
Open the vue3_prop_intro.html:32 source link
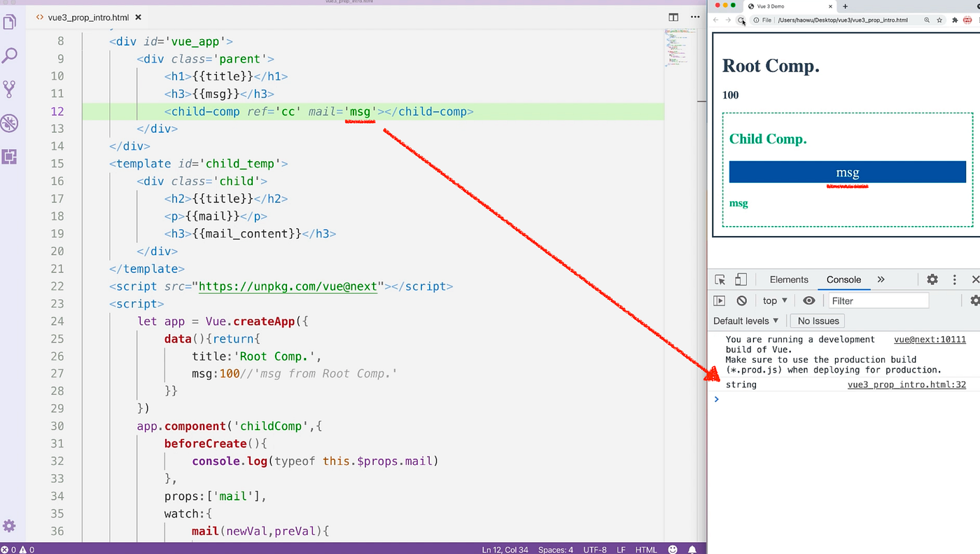point(906,385)
